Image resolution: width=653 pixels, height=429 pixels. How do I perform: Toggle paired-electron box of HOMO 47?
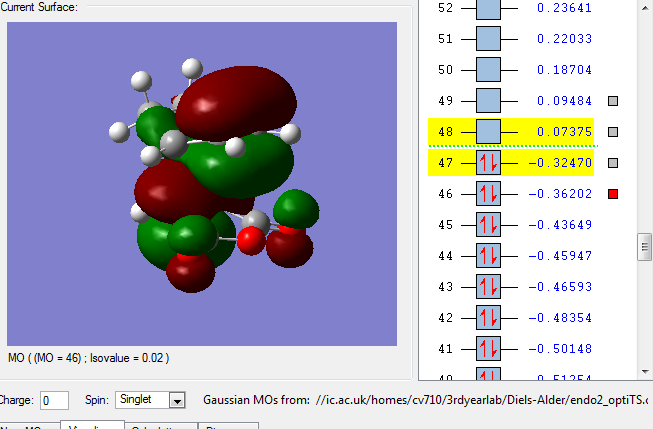488,162
